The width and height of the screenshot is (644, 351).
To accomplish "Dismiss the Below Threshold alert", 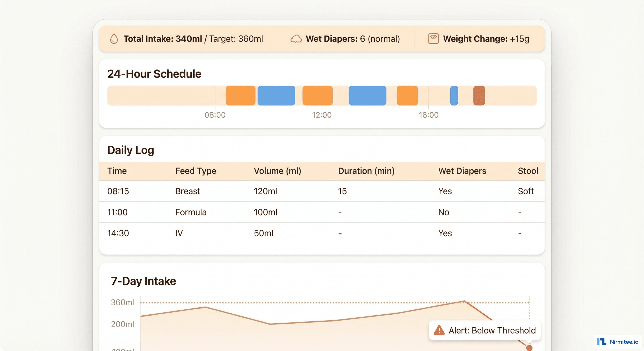I will (485, 330).
